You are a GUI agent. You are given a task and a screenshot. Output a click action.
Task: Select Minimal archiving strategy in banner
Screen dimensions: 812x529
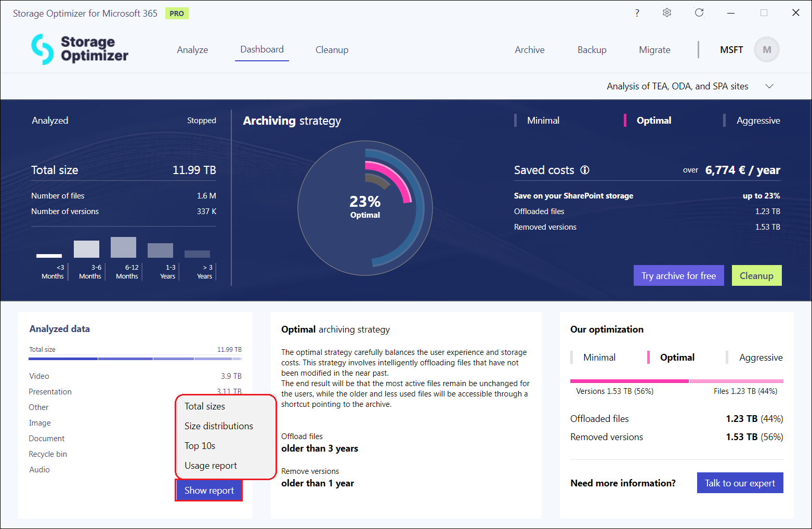point(543,121)
